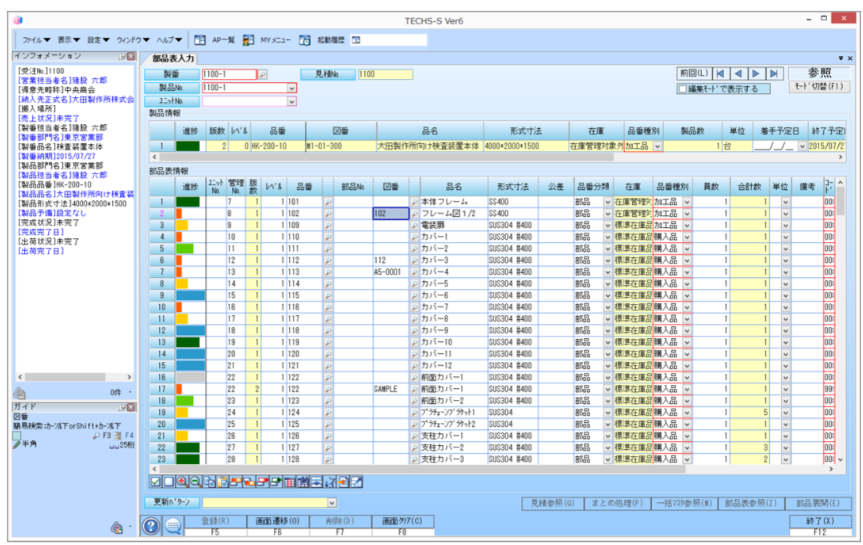Screen dimensions: 863x545
Task: Open the ウィンドウ menu
Action: coord(133,40)
